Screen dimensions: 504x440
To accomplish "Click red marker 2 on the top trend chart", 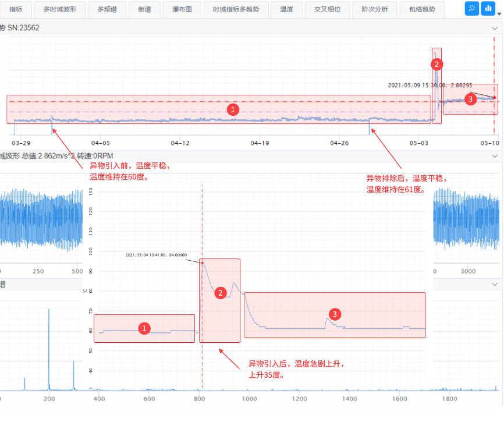I will (436, 65).
